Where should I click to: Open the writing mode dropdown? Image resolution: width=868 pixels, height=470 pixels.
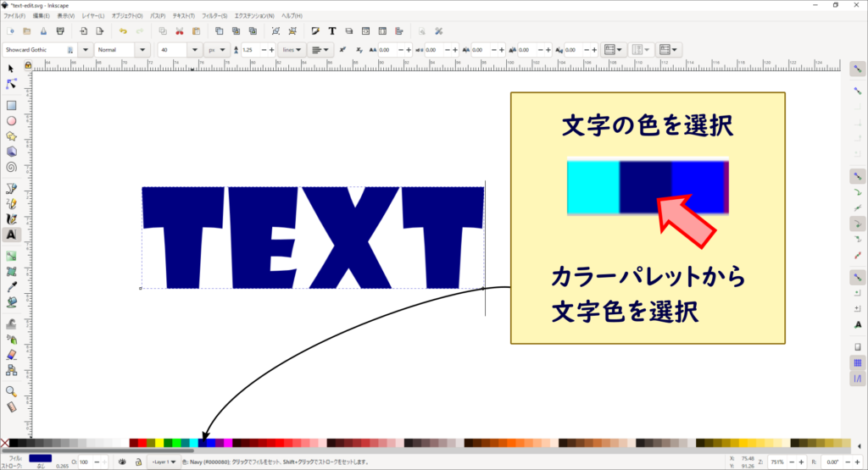click(613, 50)
